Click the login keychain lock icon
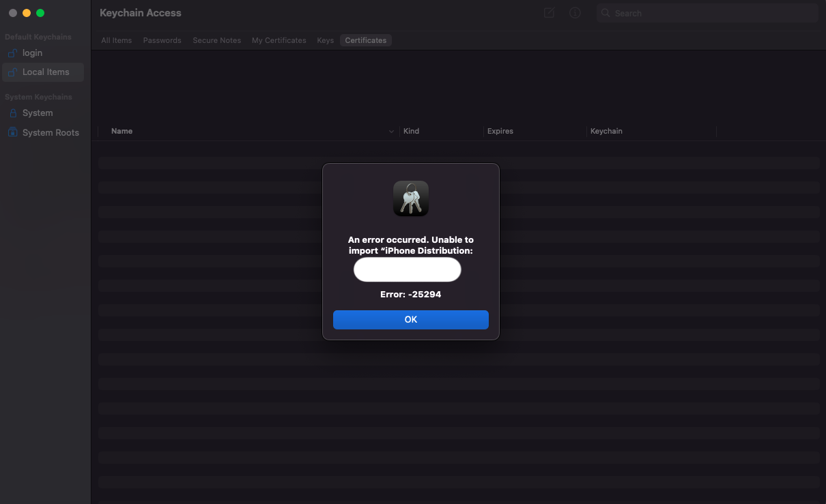This screenshot has width=826, height=504. pyautogui.click(x=12, y=53)
